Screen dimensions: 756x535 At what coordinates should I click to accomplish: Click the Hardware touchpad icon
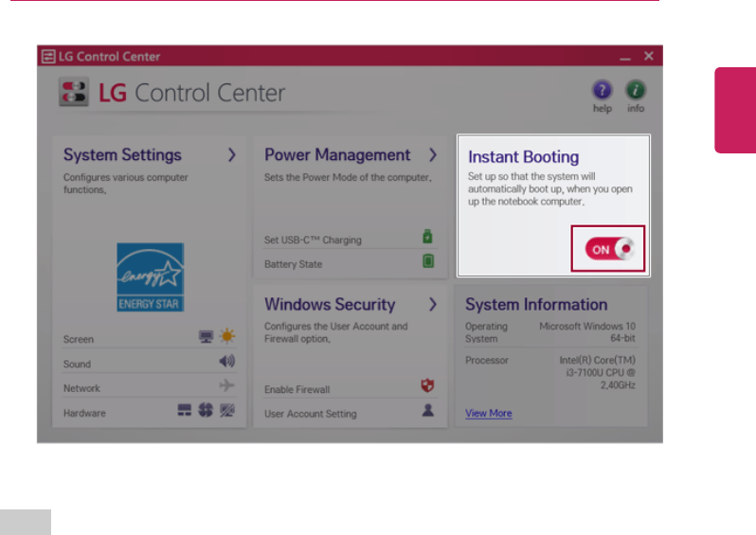(227, 410)
